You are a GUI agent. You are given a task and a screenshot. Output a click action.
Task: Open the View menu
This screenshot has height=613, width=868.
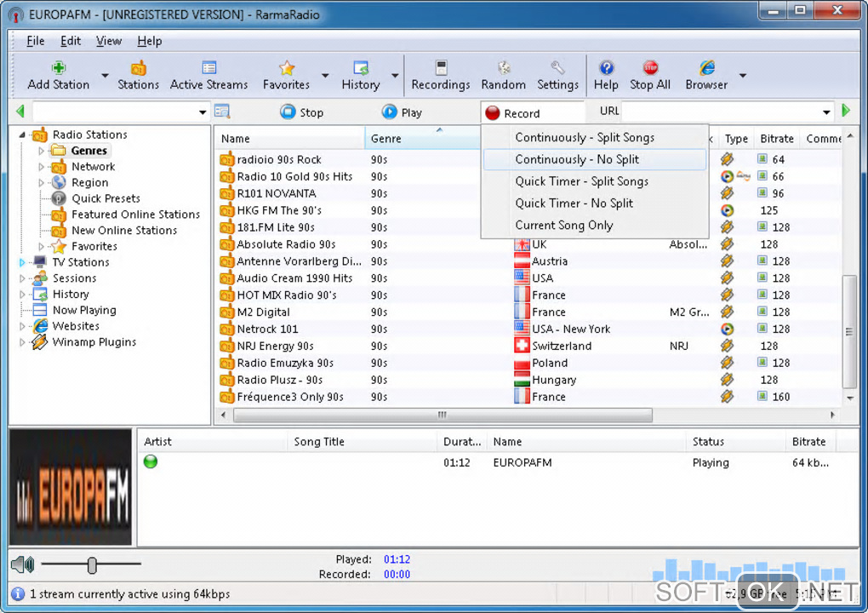109,41
